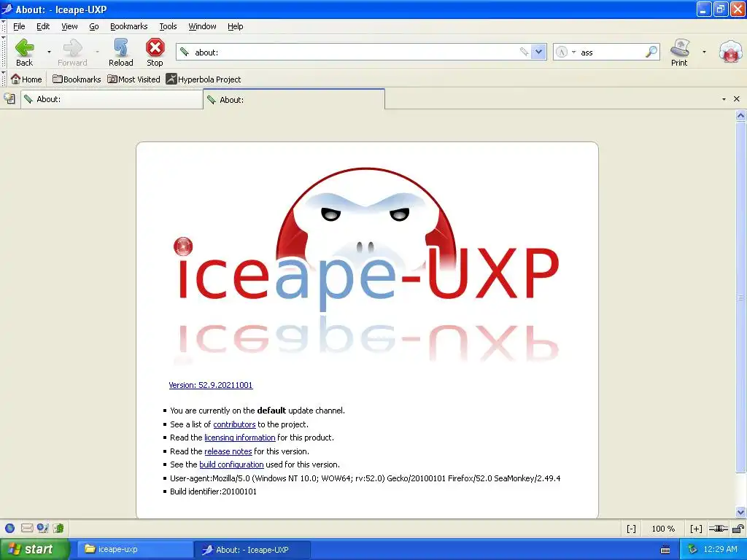Open the File menu
747x560 pixels.
point(19,26)
